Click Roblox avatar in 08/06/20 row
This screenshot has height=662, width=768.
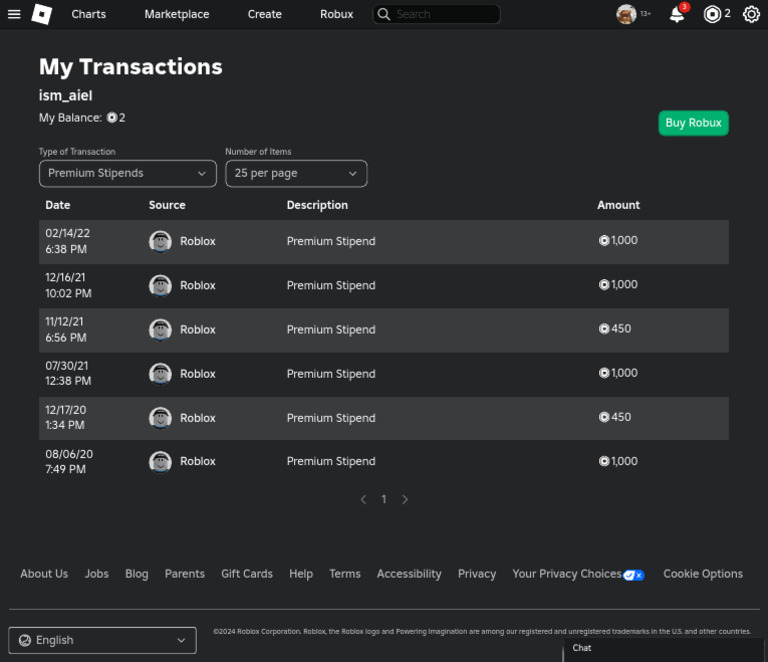pyautogui.click(x=160, y=462)
